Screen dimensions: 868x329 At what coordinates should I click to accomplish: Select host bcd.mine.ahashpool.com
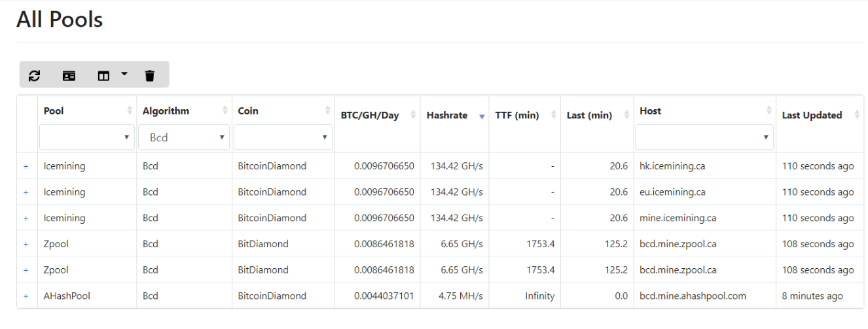[693, 296]
